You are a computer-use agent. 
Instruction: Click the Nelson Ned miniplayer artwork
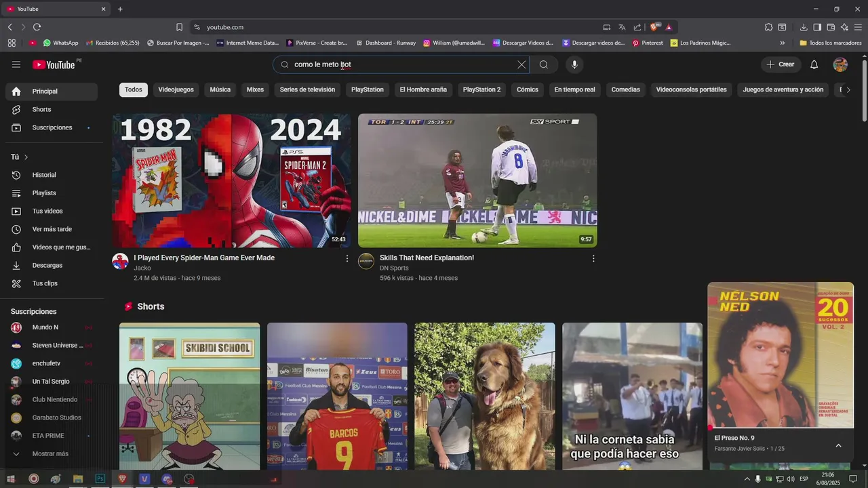(781, 355)
